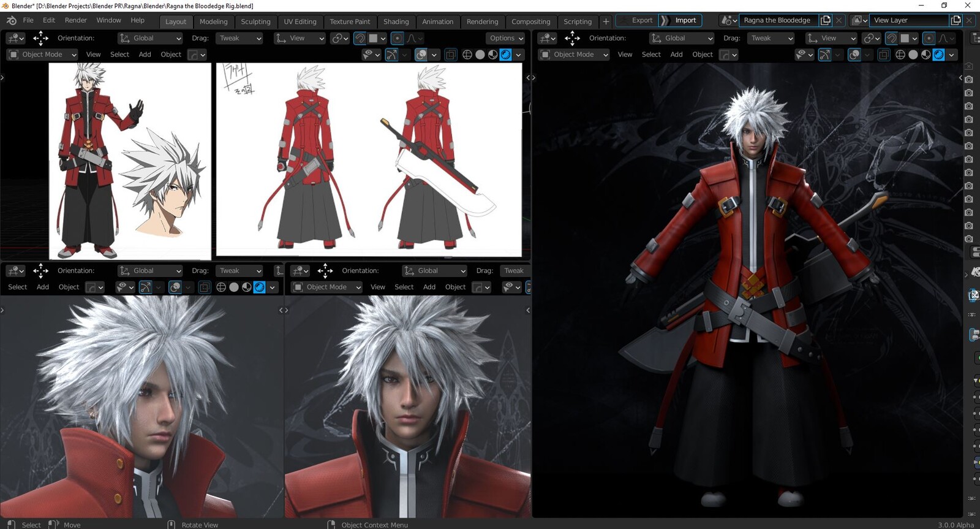Viewport: 980px width, 529px height.
Task: Open Global orientation dropdown in reference sheet viewport
Action: [x=150, y=38]
